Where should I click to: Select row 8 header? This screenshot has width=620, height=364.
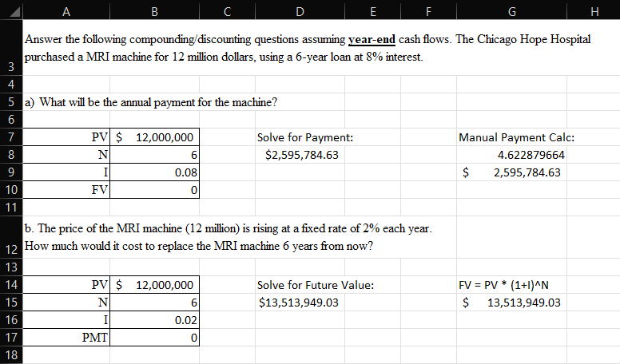(11, 155)
